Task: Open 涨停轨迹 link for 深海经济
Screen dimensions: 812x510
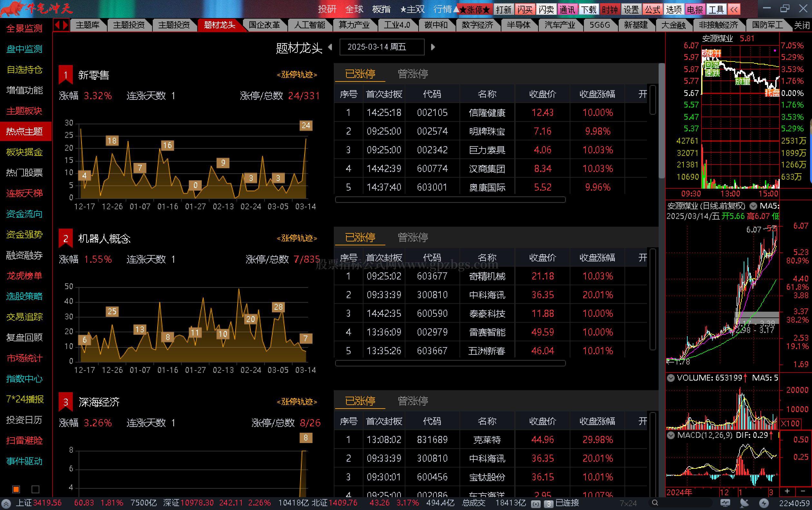Action: 297,401
